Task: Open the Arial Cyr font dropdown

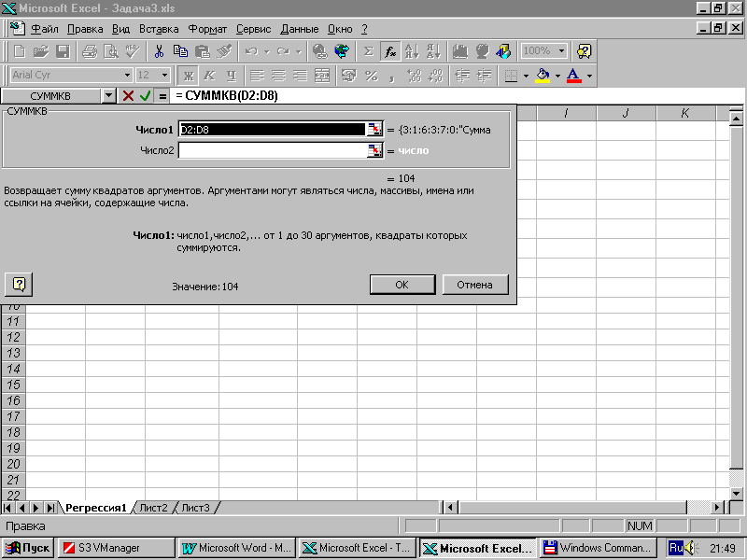Action: point(127,76)
